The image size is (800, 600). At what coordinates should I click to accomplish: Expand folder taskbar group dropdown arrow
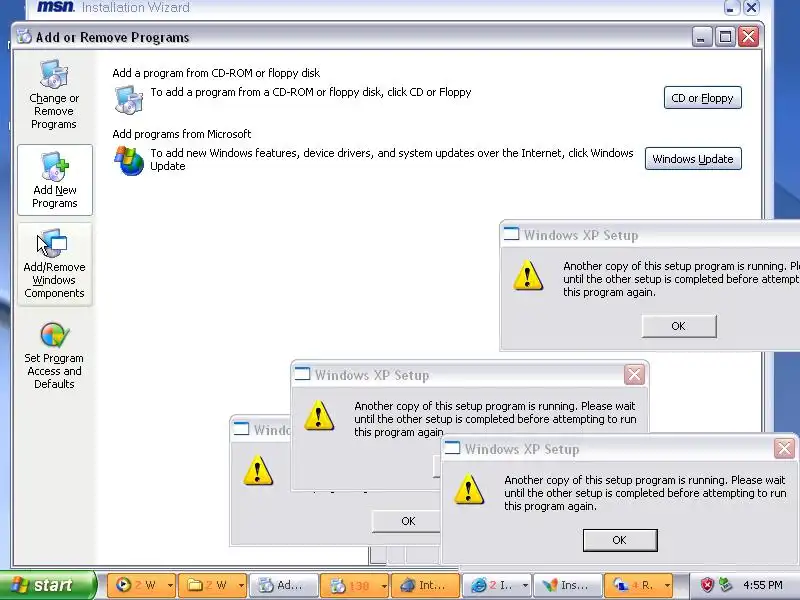point(241,586)
